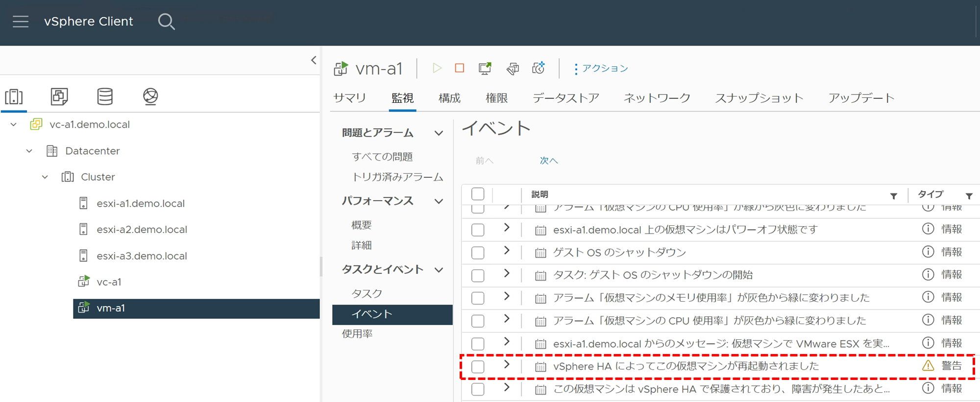
Task: Collapse the タスクとイベント section
Action: (439, 270)
